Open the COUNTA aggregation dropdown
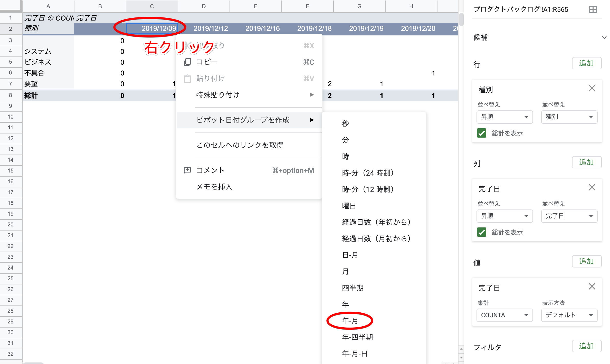Screen dimensions: 610x364 (x=504, y=315)
